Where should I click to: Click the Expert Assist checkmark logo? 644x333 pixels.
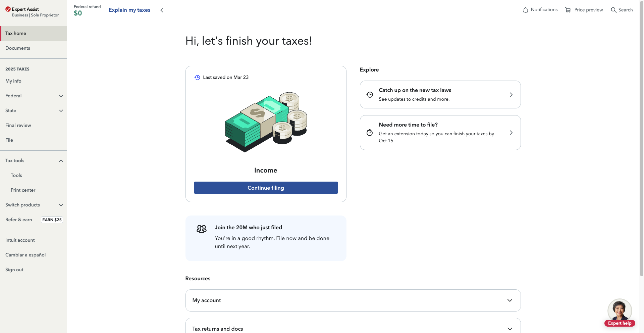[x=8, y=9]
